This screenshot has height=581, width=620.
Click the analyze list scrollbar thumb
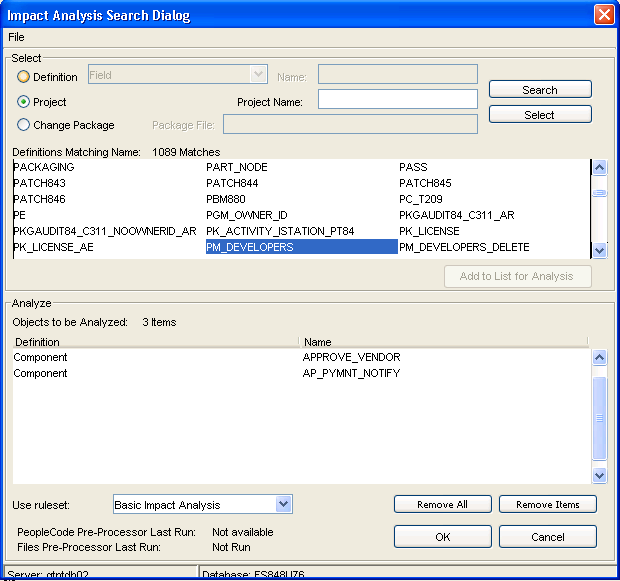click(599, 418)
